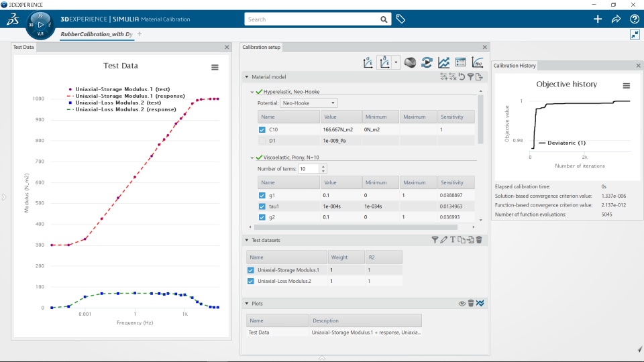Uncheck the tau1 parameter checkbox
644x362 pixels.
tap(262, 206)
